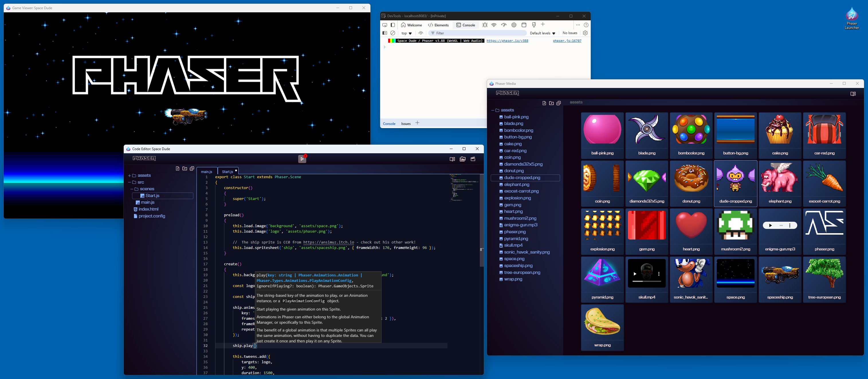The height and width of the screenshot is (379, 868).
Task: Open the DevTools Application window icon
Action: 524,25
